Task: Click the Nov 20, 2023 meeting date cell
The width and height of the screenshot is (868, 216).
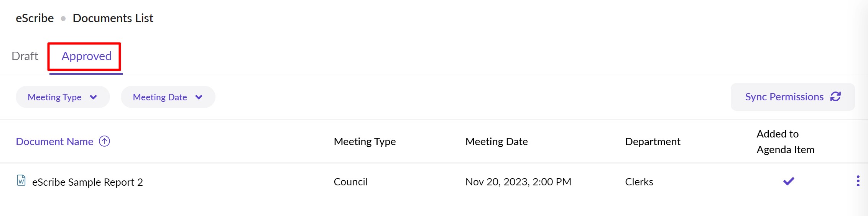Action: pyautogui.click(x=518, y=182)
